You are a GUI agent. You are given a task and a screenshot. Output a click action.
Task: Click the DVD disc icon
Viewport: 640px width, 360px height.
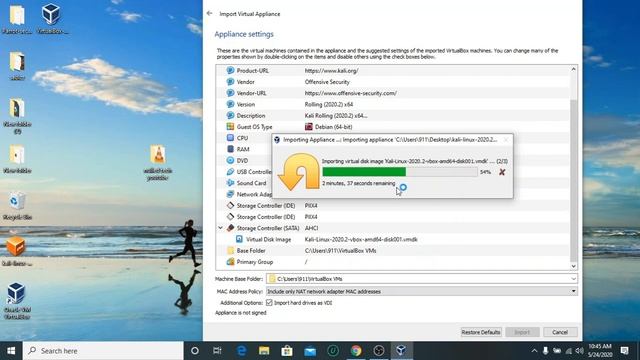(x=230, y=160)
